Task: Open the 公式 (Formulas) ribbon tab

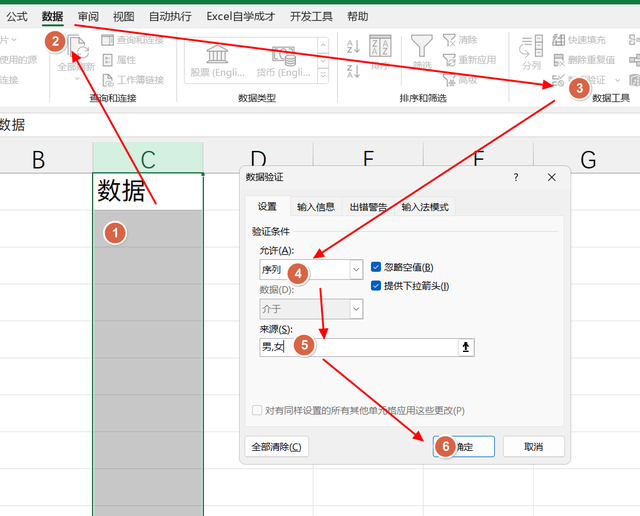Action: 17,17
